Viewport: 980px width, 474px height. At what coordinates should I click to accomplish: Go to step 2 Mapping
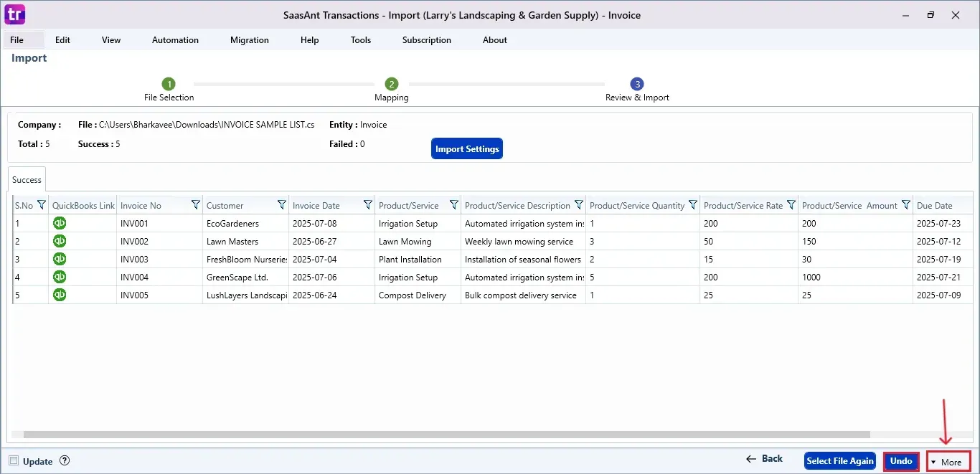[391, 84]
